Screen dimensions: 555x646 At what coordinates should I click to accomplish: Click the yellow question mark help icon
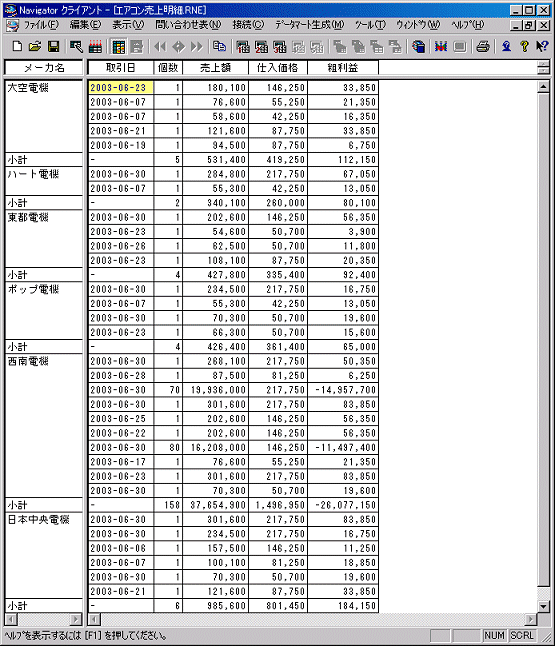coord(524,46)
